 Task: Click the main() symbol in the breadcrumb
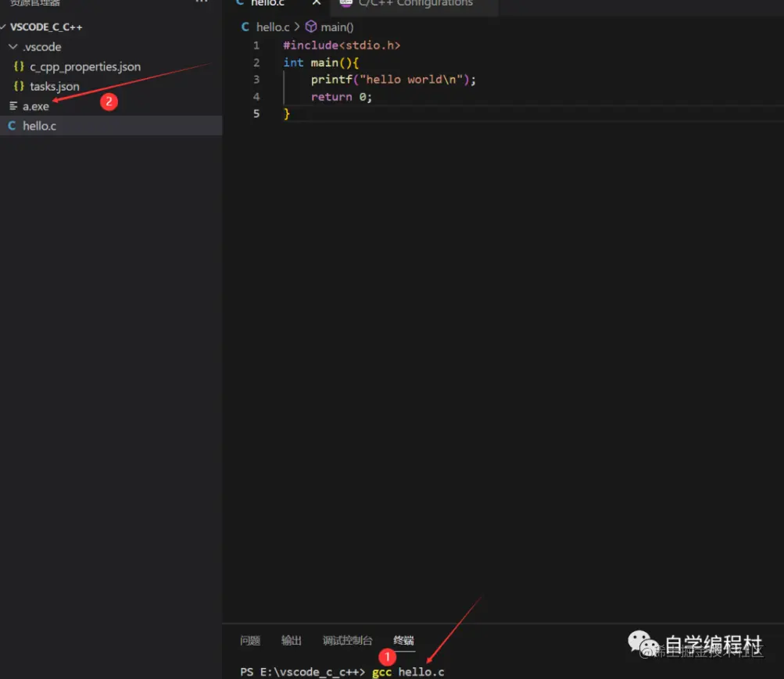(x=337, y=27)
